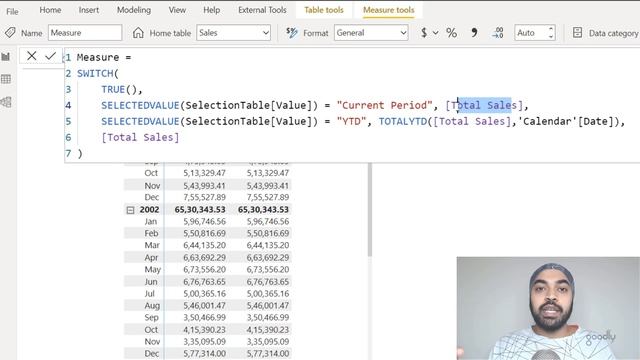Select the May month row label

(x=152, y=269)
